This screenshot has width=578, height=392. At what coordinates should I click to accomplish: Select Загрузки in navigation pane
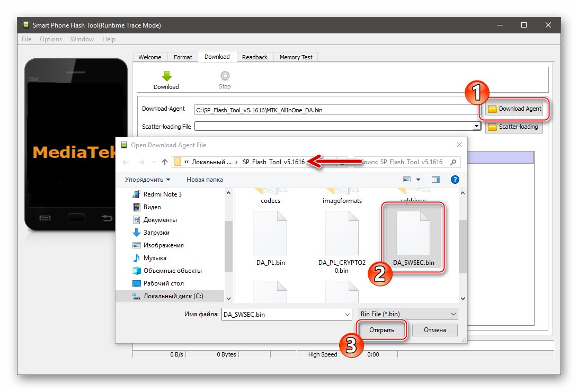tap(156, 233)
